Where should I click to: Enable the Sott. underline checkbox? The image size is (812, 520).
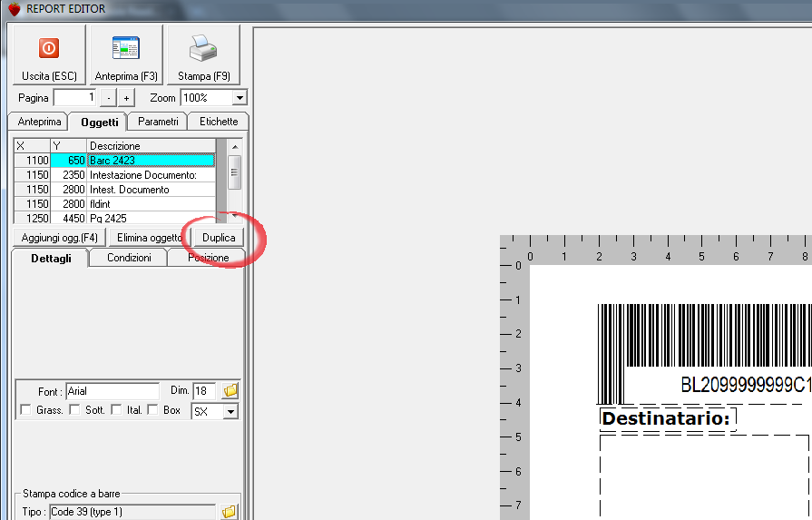click(x=74, y=409)
